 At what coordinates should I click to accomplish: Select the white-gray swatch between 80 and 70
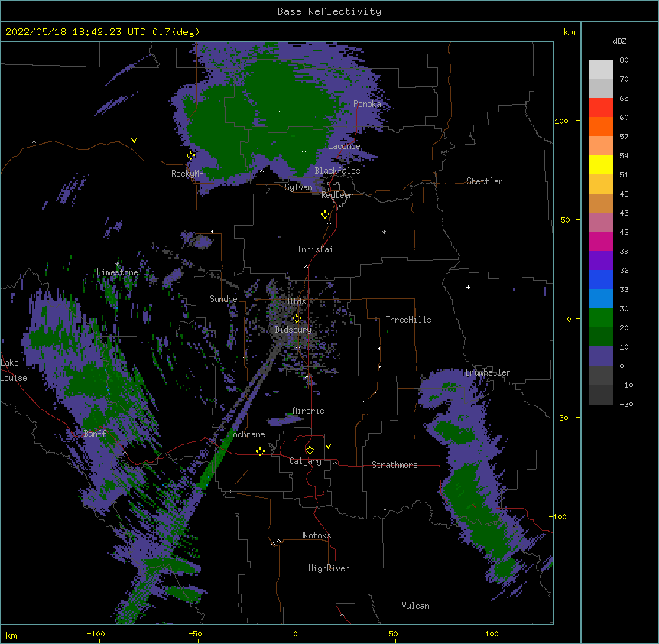pyautogui.click(x=601, y=69)
